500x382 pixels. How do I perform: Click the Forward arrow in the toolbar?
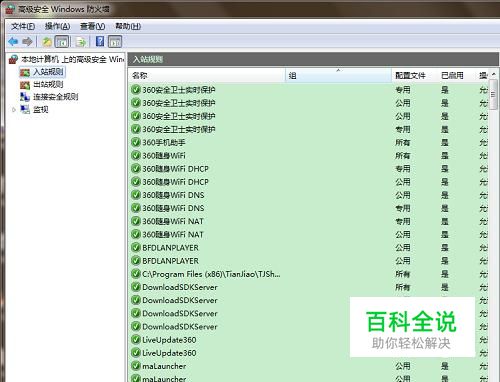pos(27,42)
